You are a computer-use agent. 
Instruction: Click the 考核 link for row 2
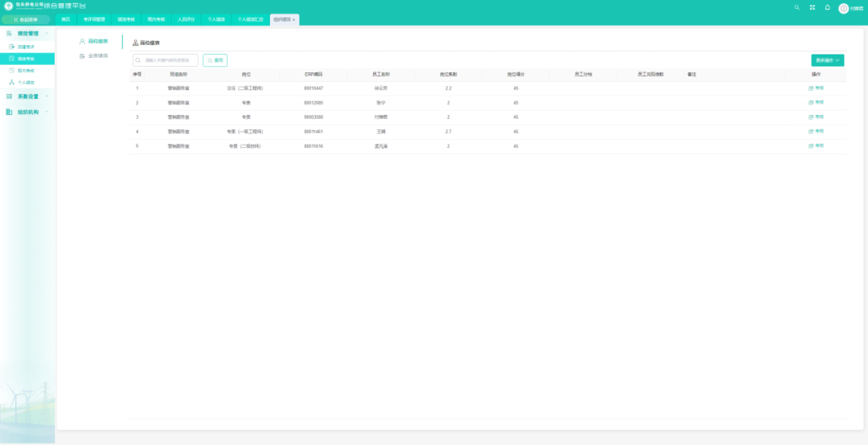pos(818,102)
